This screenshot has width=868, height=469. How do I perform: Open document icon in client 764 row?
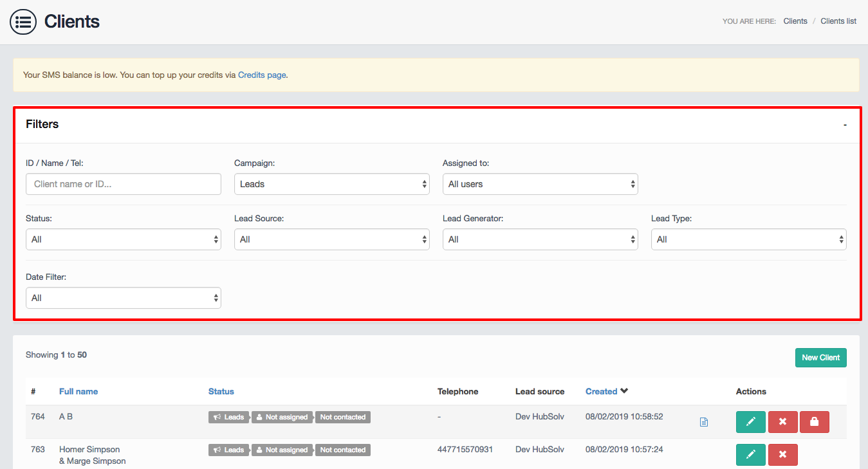click(x=703, y=422)
